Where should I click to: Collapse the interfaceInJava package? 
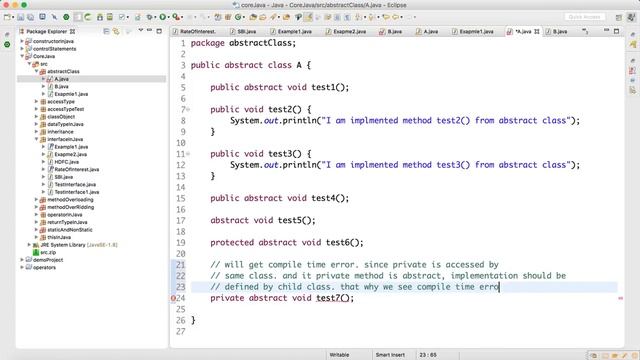coord(36,139)
